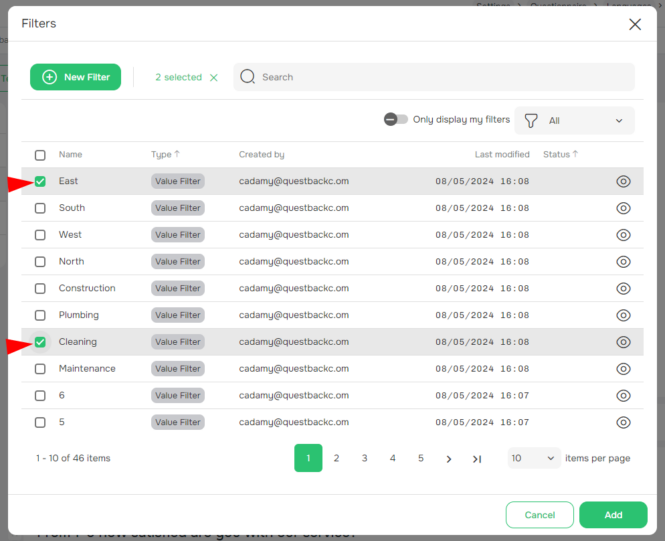
Task: Open the All filter type dropdown
Action: 575,121
